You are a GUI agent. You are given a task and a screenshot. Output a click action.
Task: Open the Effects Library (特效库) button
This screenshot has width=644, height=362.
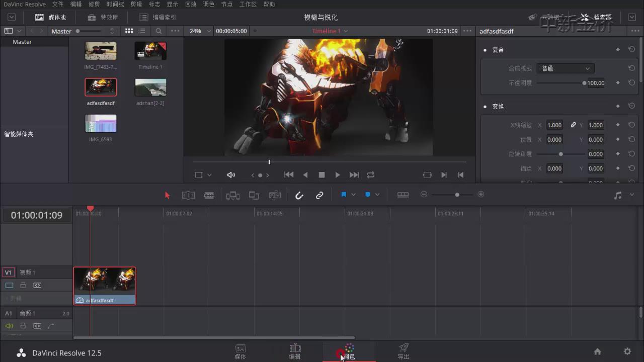[x=103, y=17]
